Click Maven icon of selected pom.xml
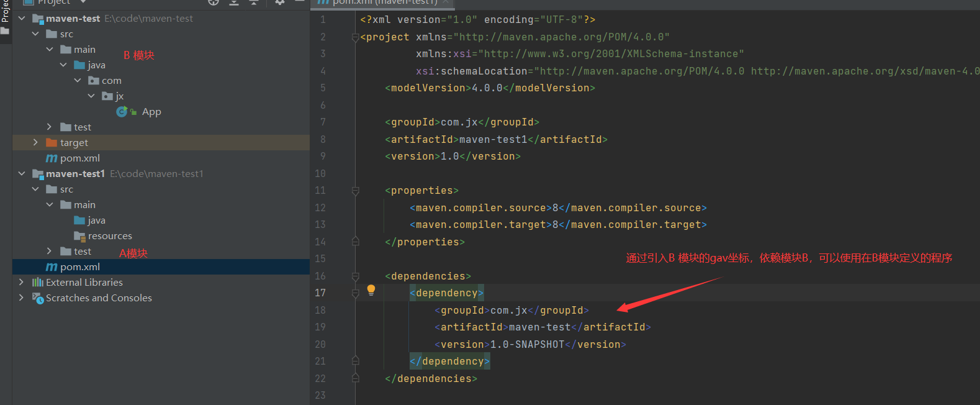The width and height of the screenshot is (980, 405). (x=52, y=267)
